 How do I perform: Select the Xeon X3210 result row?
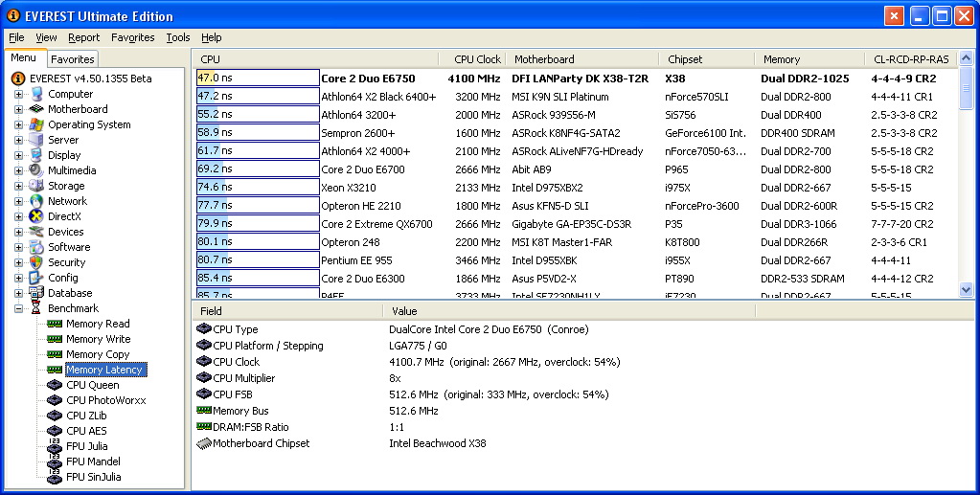575,188
